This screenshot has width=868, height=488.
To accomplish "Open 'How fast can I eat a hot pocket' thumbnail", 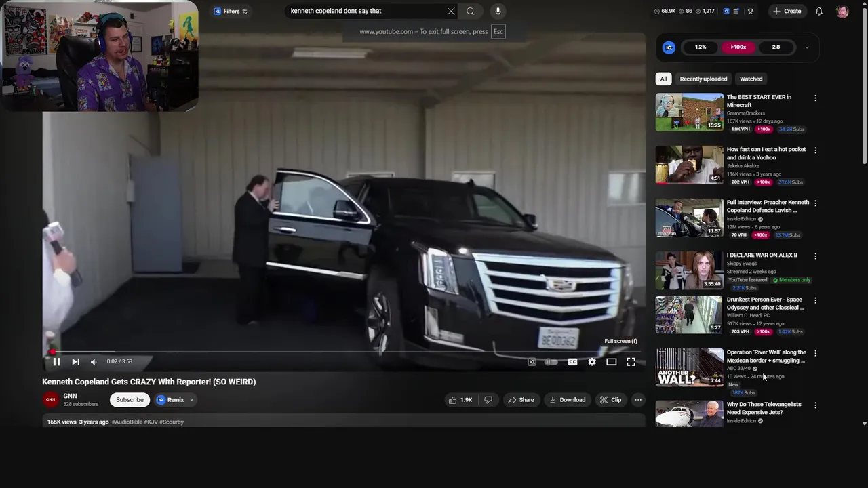I will click(689, 165).
